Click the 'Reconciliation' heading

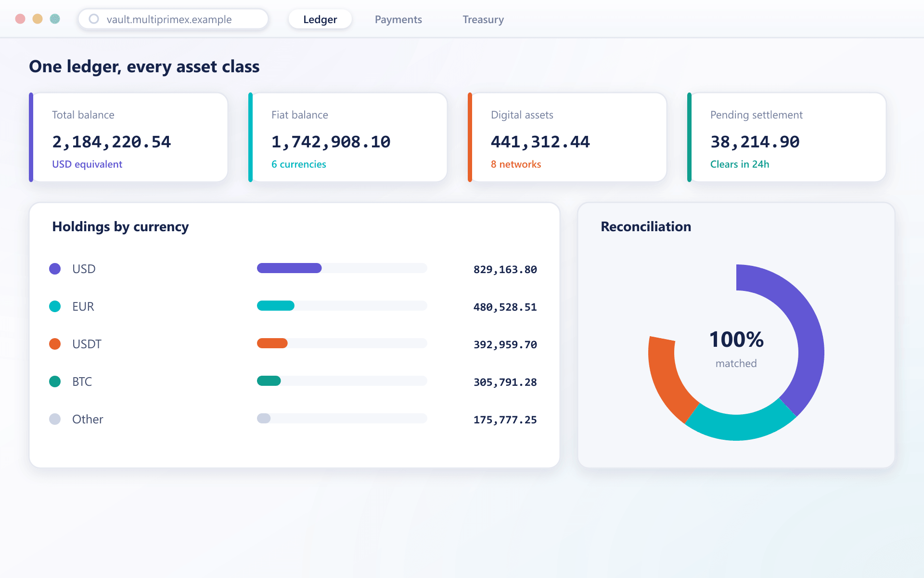tap(646, 227)
